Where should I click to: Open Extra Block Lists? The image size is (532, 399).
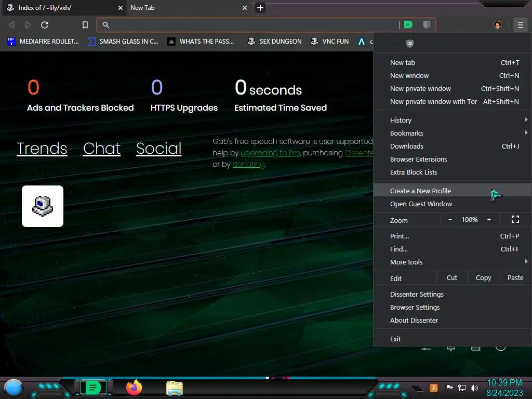(x=453, y=172)
